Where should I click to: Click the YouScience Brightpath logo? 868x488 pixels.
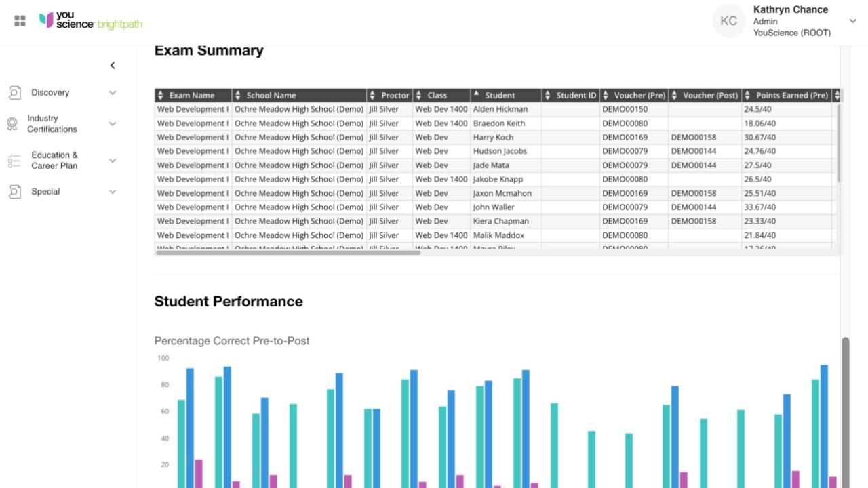90,20
